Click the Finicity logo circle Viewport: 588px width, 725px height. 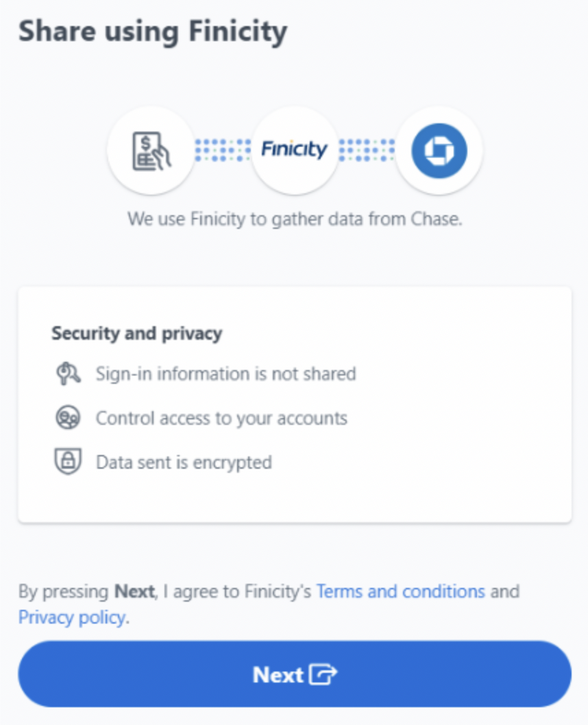point(295,150)
